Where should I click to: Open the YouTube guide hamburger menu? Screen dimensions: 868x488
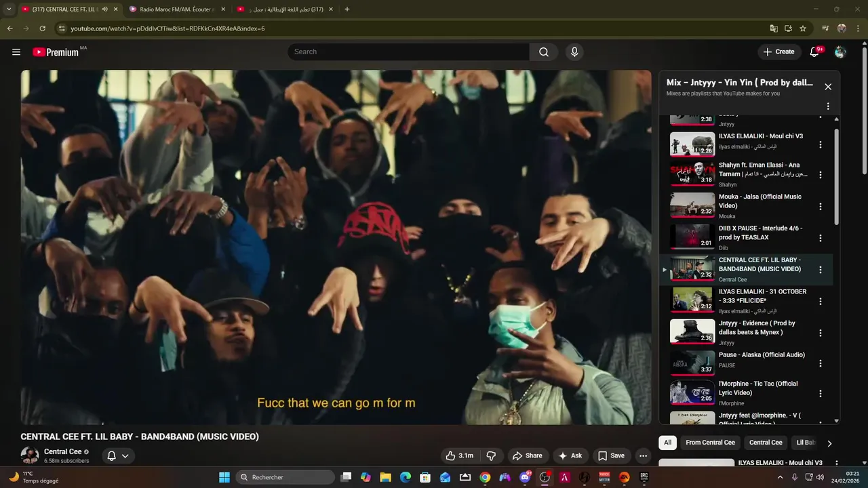click(x=16, y=52)
